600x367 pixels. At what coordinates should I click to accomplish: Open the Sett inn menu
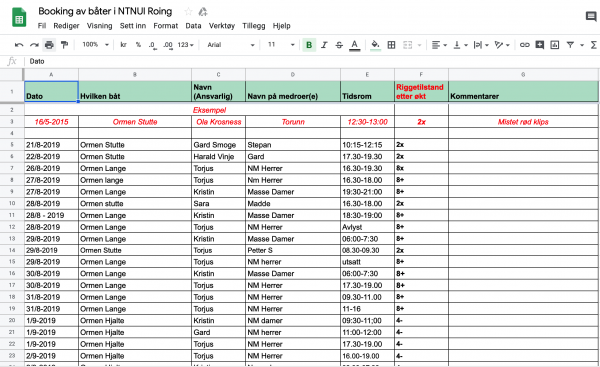coord(133,26)
